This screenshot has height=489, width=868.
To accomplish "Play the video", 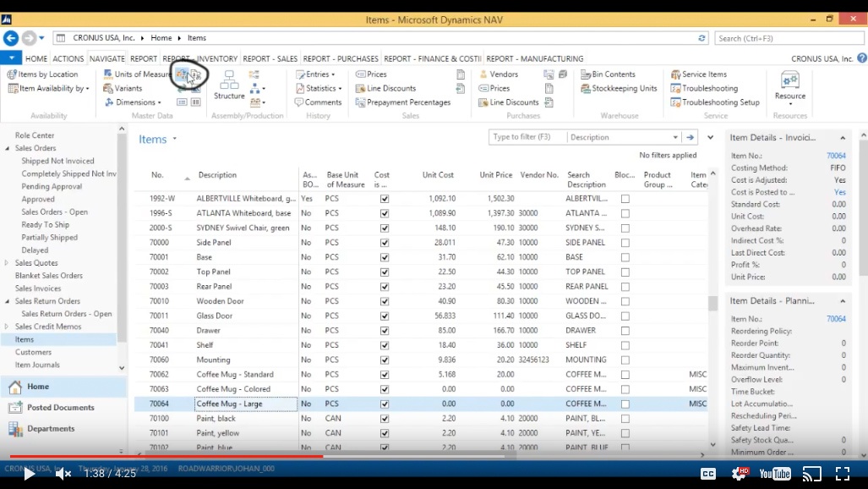I will point(29,474).
